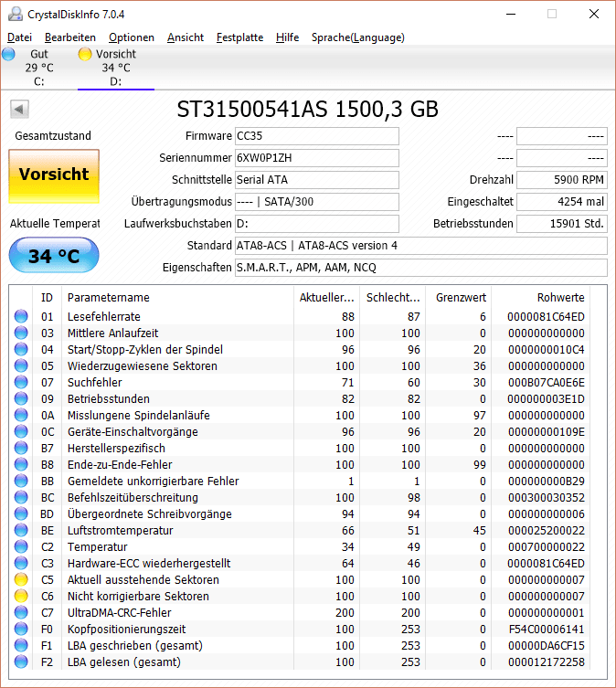Click raw value F54C00006141
The height and width of the screenshot is (688, 616).
tap(547, 630)
